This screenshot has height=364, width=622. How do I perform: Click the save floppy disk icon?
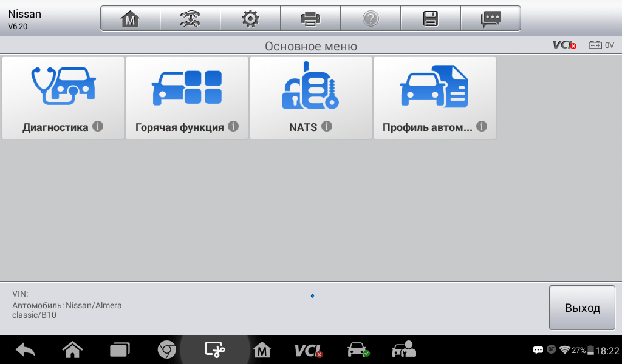pyautogui.click(x=431, y=19)
